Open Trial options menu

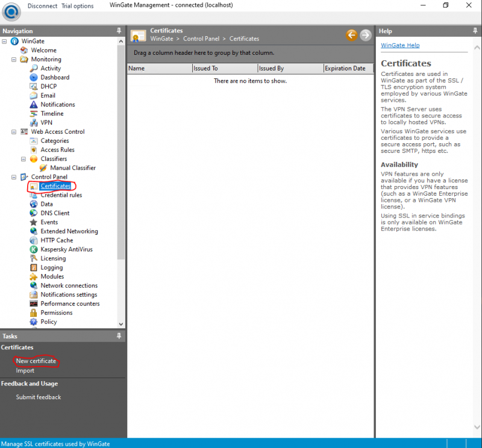pos(78,6)
